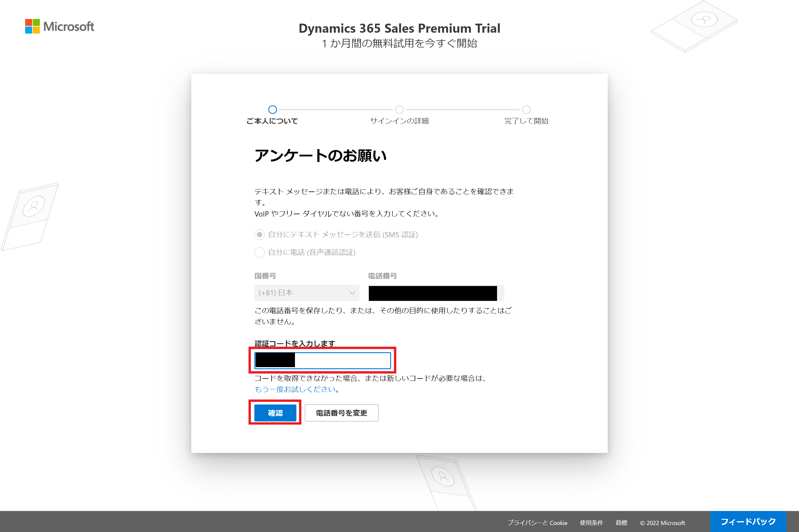This screenshot has height=532, width=799.
Task: Click the 電話番号 label
Action: [x=383, y=276]
